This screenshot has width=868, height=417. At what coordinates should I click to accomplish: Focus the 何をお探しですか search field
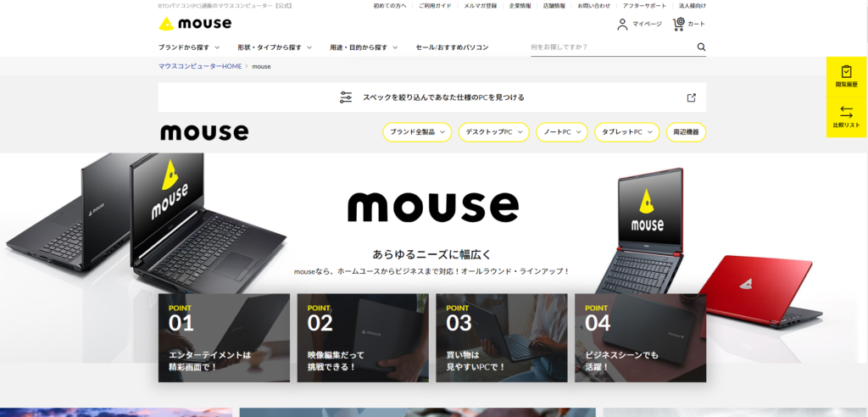tap(612, 47)
